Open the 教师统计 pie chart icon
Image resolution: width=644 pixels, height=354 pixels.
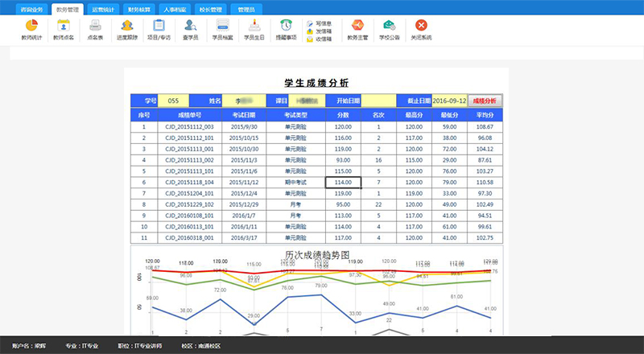pyautogui.click(x=31, y=27)
